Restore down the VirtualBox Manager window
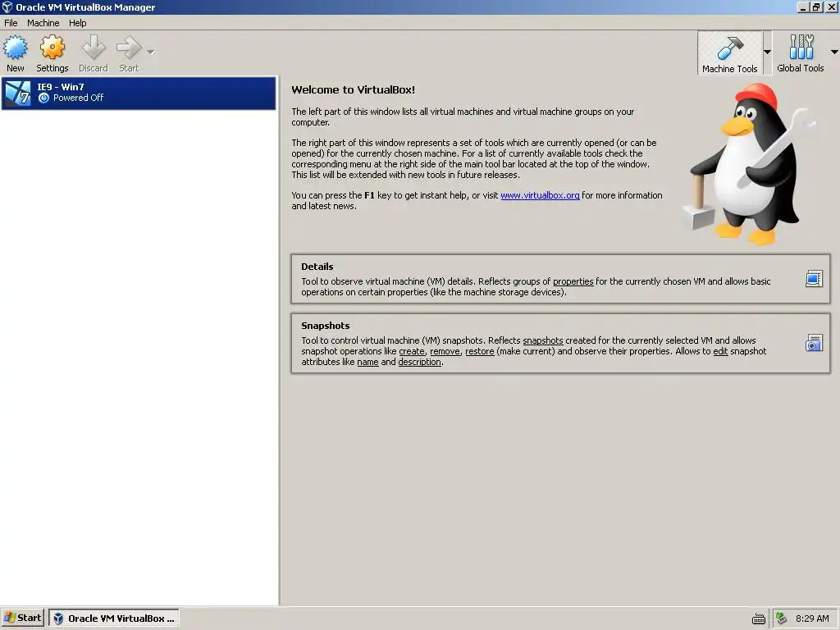The image size is (840, 630). 816,7
